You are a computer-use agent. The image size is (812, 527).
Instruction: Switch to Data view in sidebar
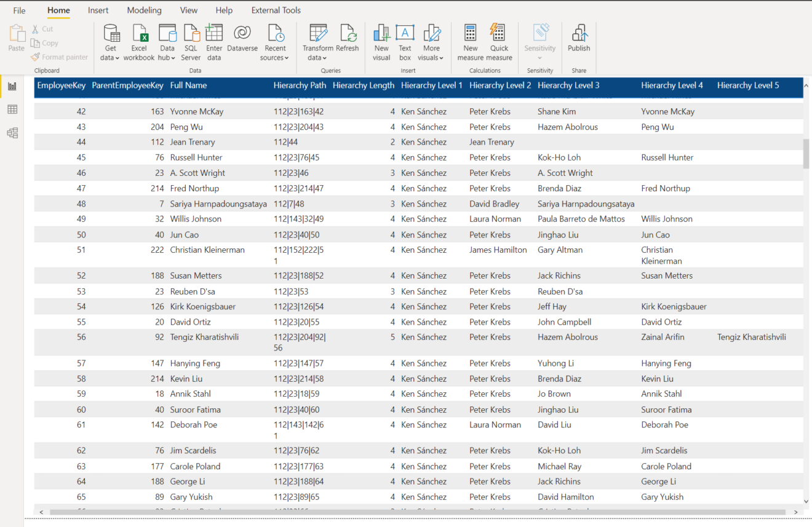point(12,109)
